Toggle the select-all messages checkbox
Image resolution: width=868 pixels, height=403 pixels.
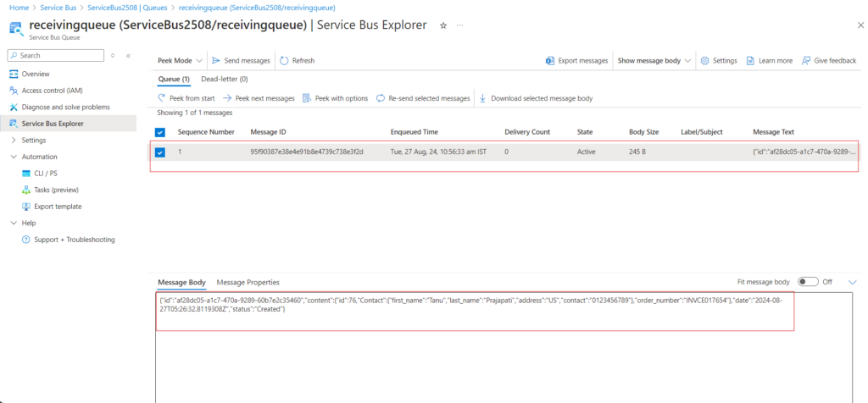pos(160,132)
